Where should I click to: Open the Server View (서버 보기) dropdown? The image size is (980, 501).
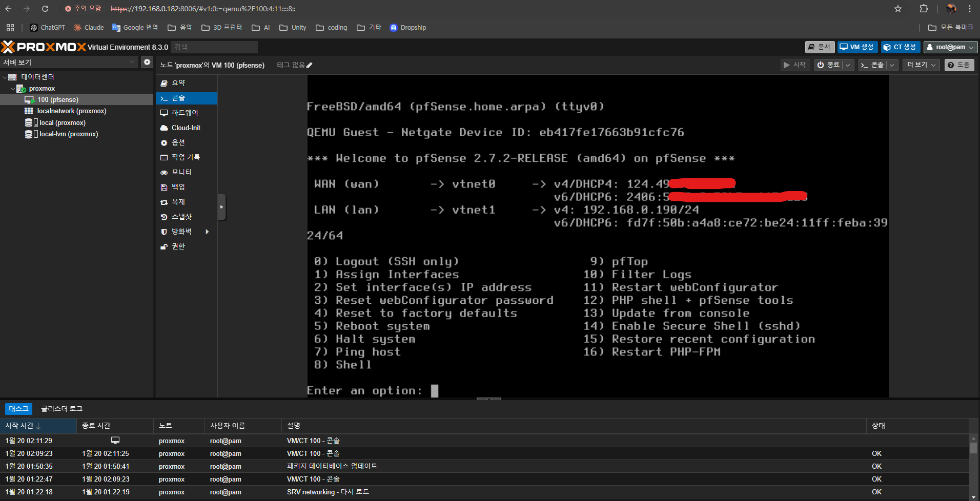[x=69, y=62]
